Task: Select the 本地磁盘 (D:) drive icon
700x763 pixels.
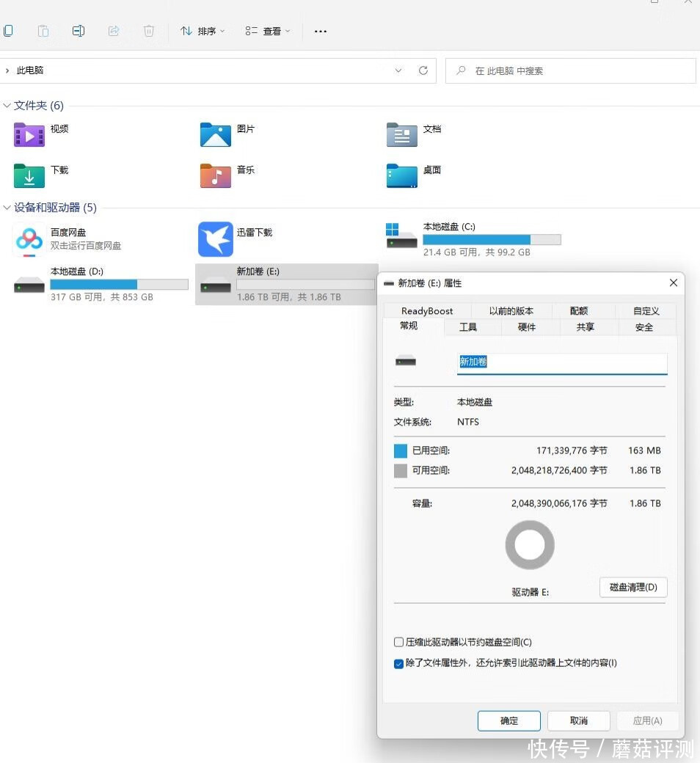Action: point(29,284)
